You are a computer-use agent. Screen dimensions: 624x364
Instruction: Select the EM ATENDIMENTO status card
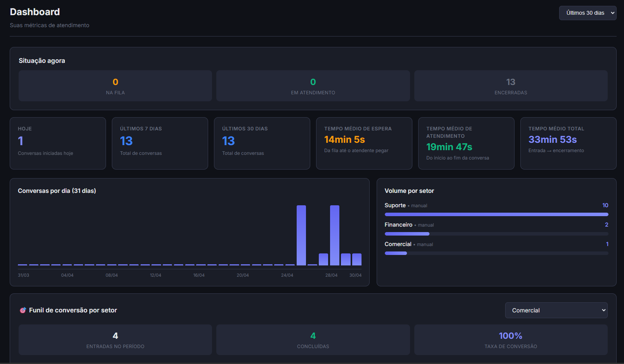(x=313, y=86)
